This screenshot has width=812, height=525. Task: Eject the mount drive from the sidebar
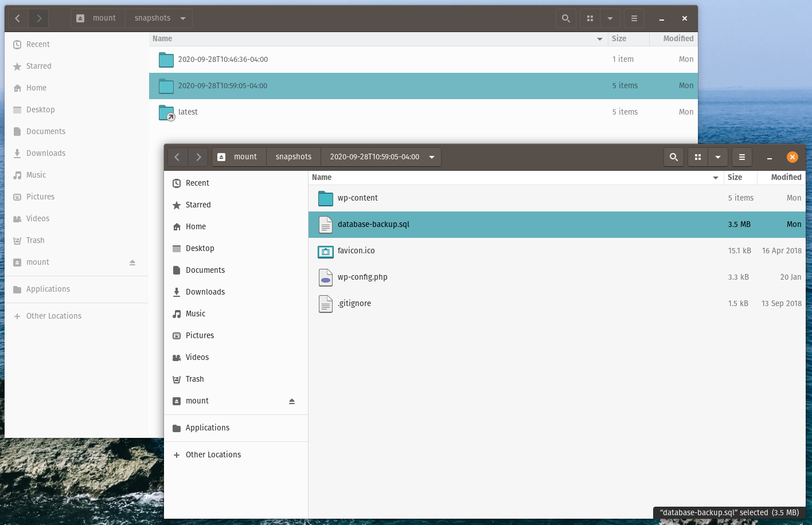click(x=292, y=401)
